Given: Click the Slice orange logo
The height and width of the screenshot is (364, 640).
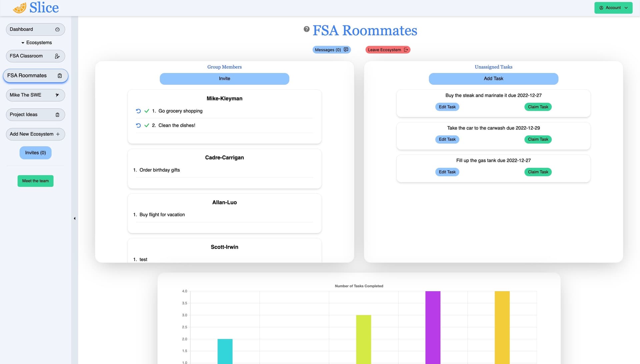Looking at the screenshot, I should pos(20,8).
